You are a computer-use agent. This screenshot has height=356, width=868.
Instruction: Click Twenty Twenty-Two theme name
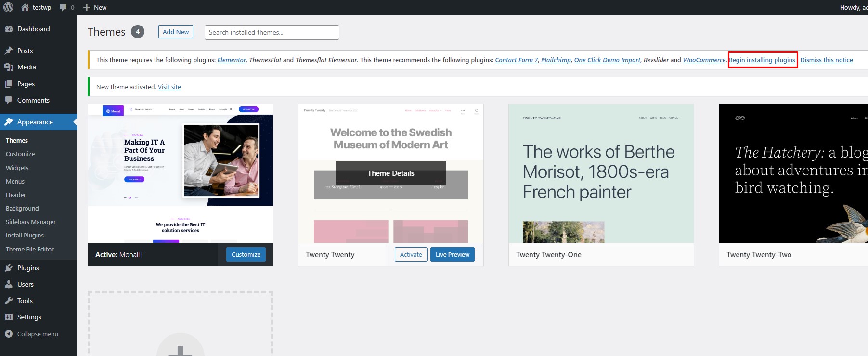759,254
